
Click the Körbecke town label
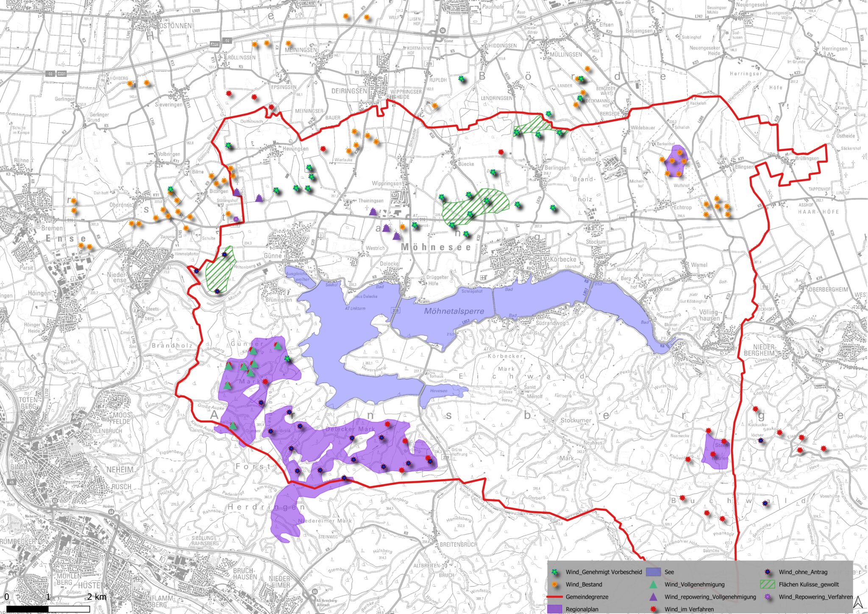(563, 259)
